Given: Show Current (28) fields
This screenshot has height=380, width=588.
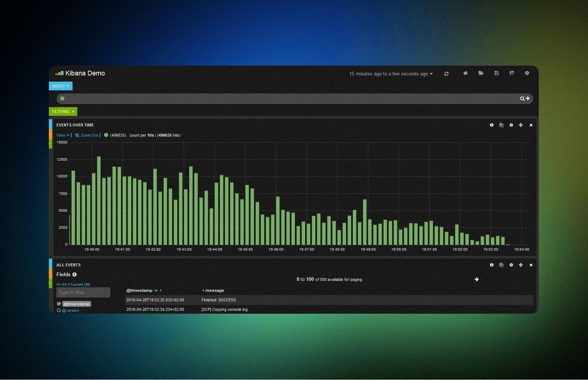Looking at the screenshot, I should click(80, 284).
